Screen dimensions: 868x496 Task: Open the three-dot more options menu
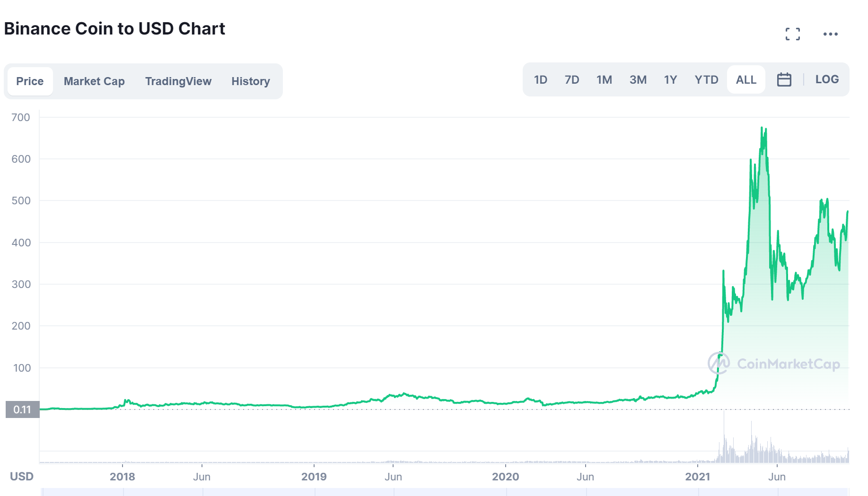(831, 34)
